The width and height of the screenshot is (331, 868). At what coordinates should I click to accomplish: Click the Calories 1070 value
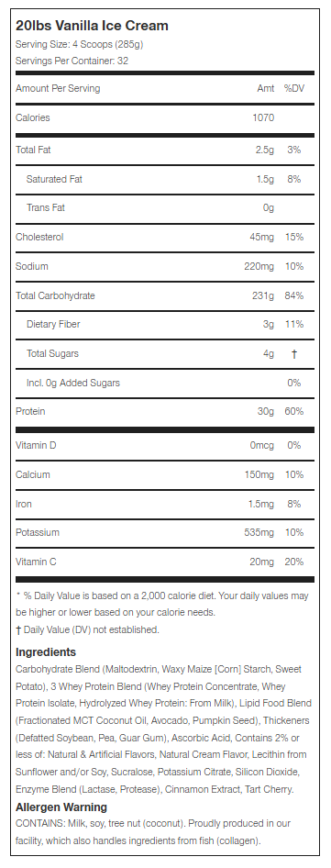click(263, 118)
